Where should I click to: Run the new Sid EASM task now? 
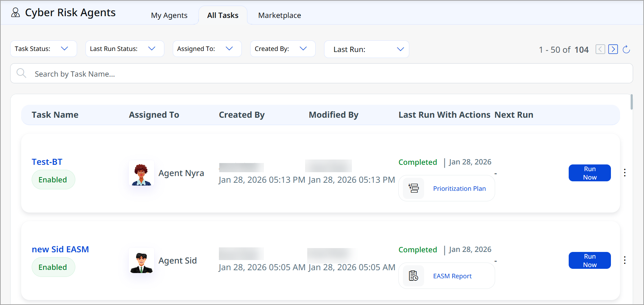(x=590, y=260)
